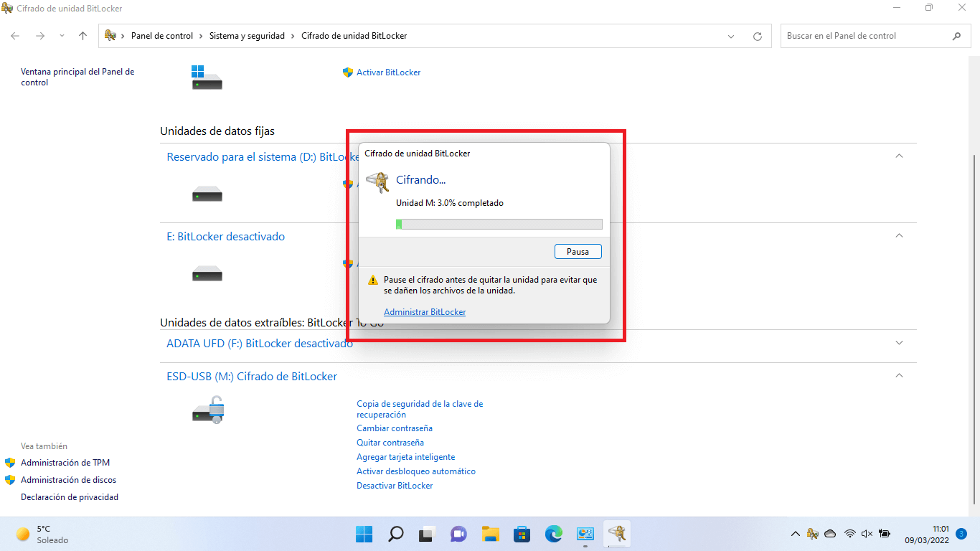Launch Microsoft Edge from taskbar
The image size is (980, 551).
[x=553, y=534]
